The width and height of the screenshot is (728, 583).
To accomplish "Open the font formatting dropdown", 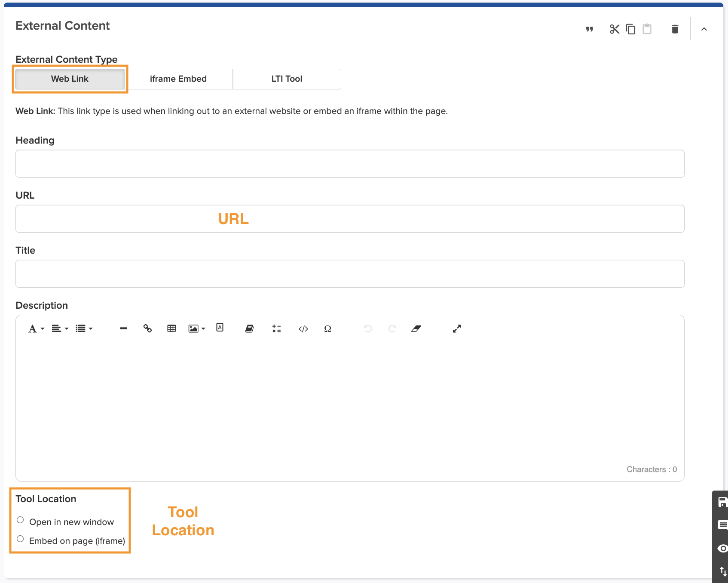I will click(x=36, y=329).
